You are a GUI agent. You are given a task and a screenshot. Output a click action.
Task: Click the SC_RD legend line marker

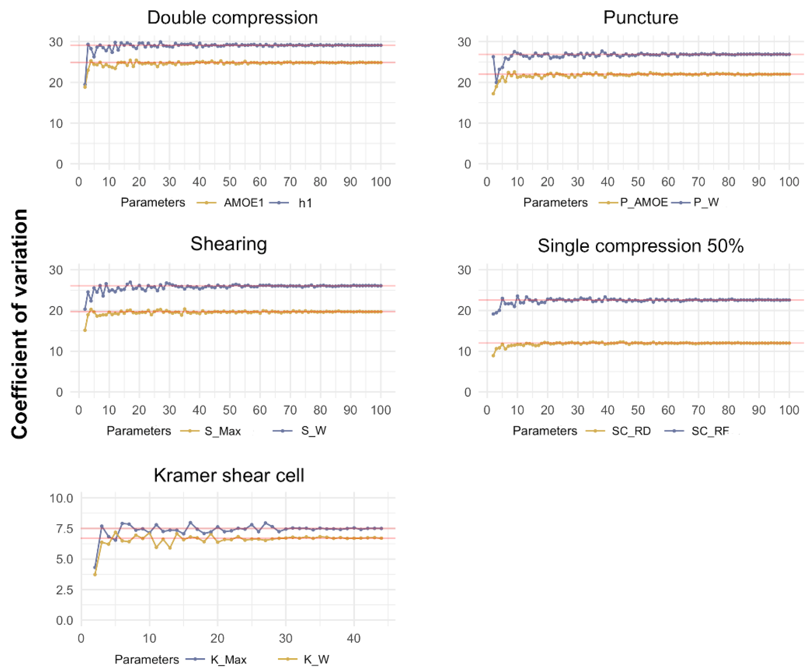[x=596, y=431]
